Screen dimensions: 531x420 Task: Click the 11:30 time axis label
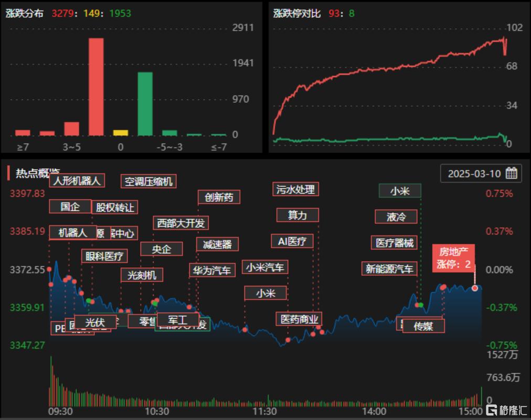(265, 411)
